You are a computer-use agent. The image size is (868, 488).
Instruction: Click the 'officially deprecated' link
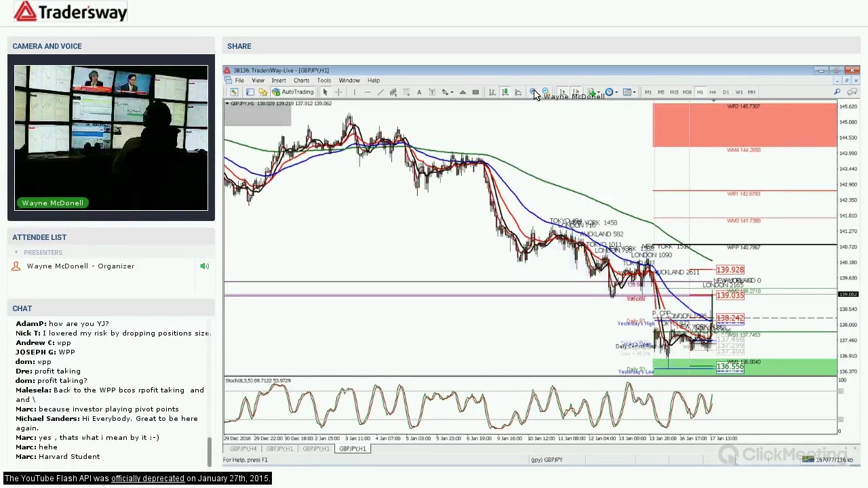[148, 479]
